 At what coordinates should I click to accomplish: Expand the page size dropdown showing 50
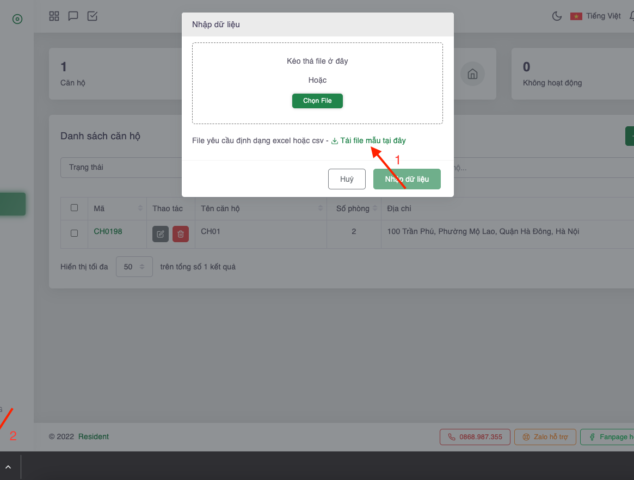(x=132, y=267)
